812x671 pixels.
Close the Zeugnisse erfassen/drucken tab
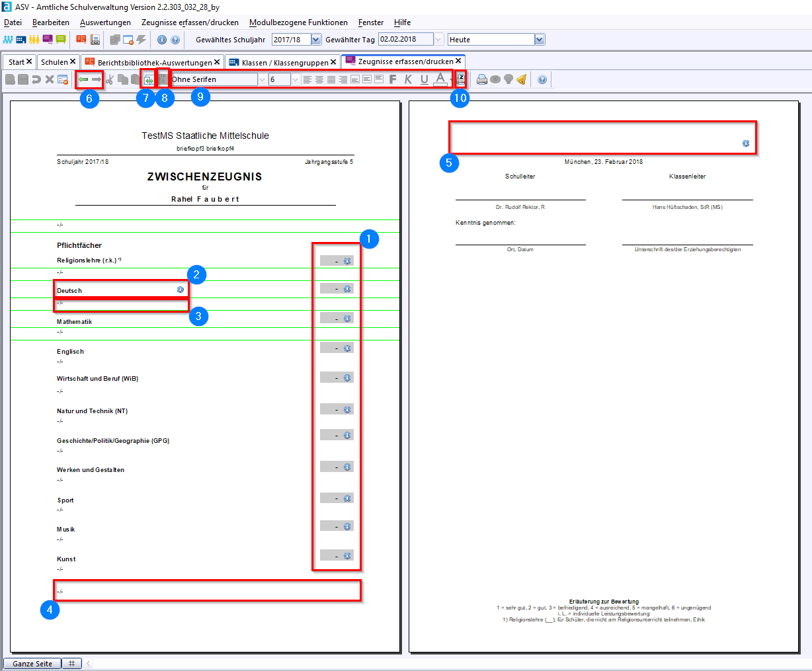(x=458, y=61)
